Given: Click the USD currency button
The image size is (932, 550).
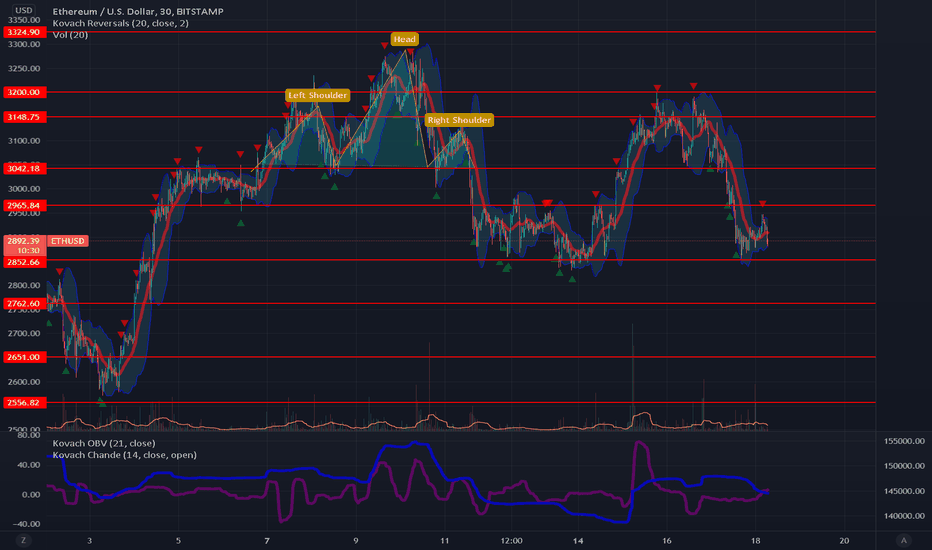Looking at the screenshot, I should tap(24, 10).
